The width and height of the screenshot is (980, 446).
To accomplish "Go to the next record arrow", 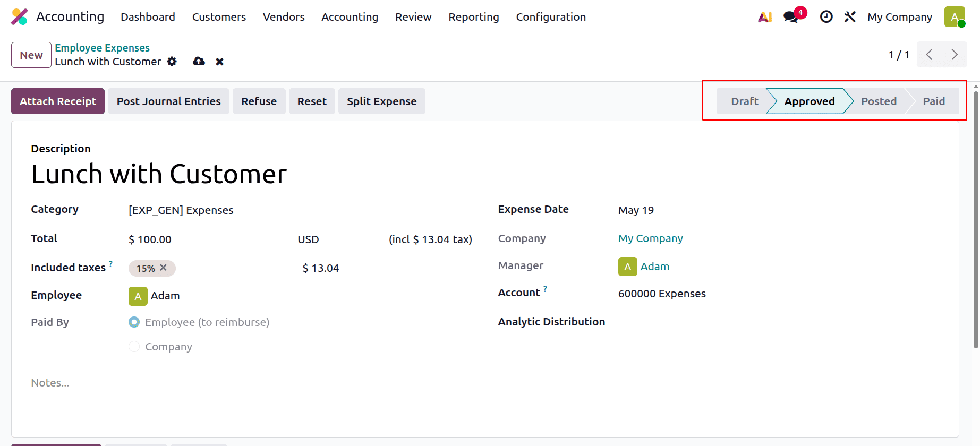I will 955,55.
